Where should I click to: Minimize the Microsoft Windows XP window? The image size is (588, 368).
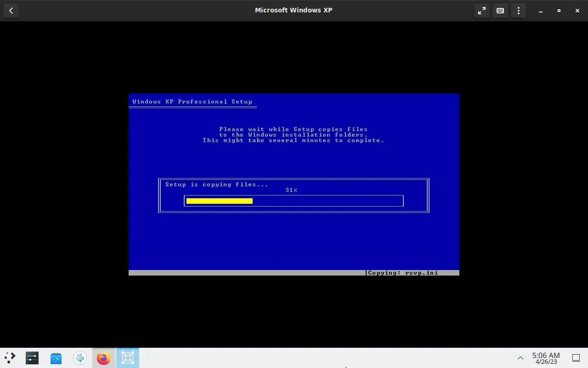[541, 11]
